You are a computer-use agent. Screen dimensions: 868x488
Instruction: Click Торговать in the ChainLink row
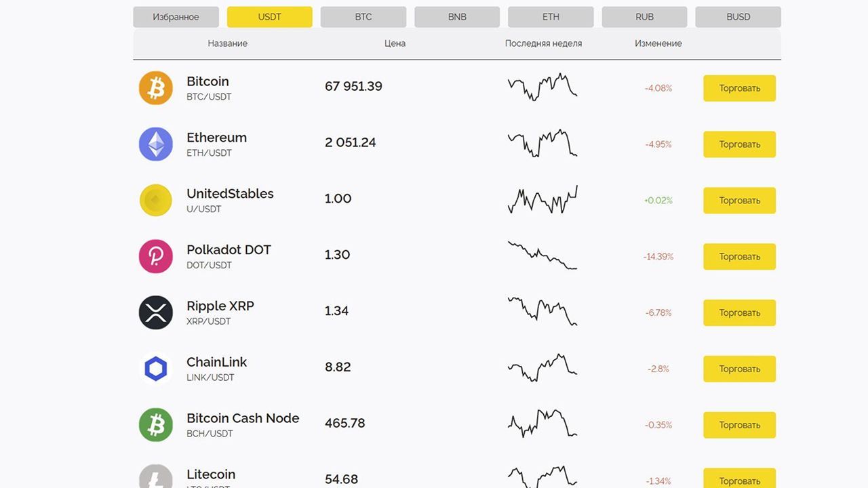point(739,369)
